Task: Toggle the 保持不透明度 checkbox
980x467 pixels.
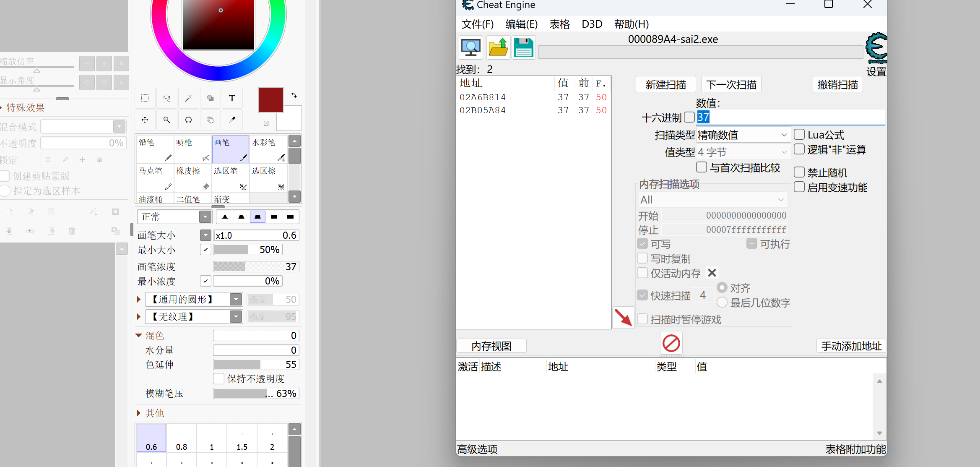Action: click(218, 378)
